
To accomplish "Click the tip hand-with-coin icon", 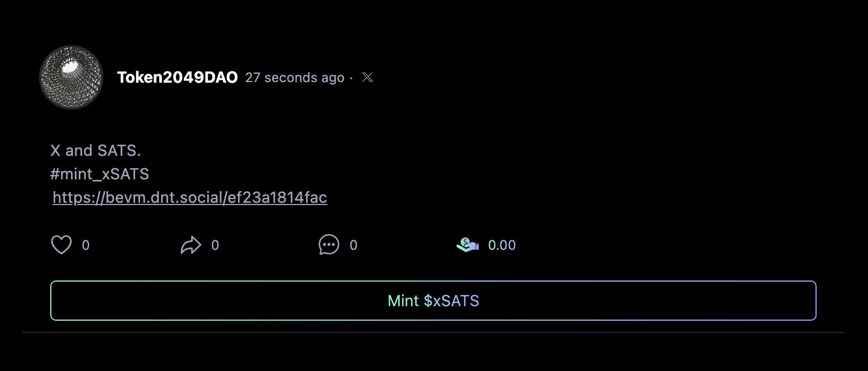I will pyautogui.click(x=468, y=245).
